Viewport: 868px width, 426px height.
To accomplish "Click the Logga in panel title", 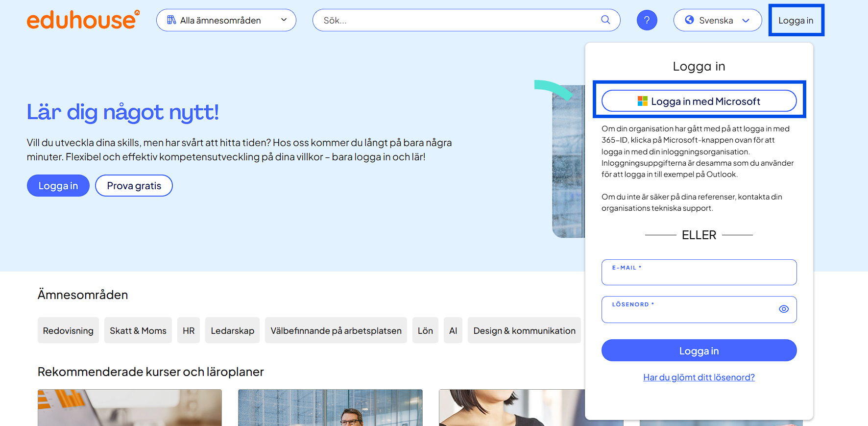I will point(699,66).
